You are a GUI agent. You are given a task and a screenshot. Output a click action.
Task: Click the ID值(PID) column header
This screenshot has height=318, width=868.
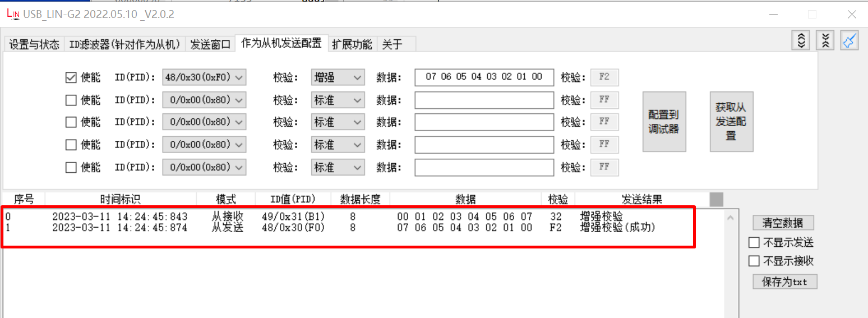pos(293,199)
